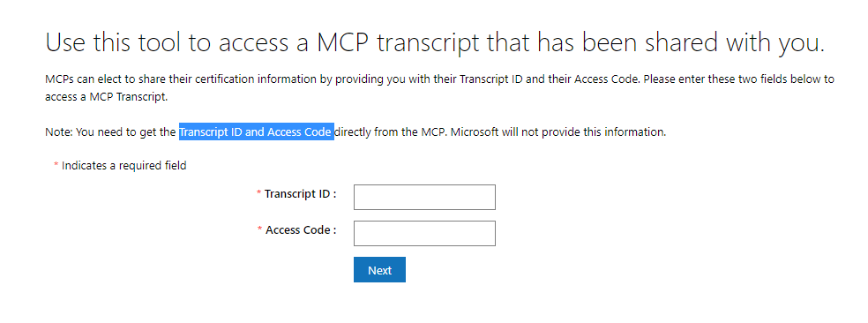The width and height of the screenshot is (868, 323).
Task: Click the word "Microsoft" in the note sentence
Action: pyautogui.click(x=475, y=132)
